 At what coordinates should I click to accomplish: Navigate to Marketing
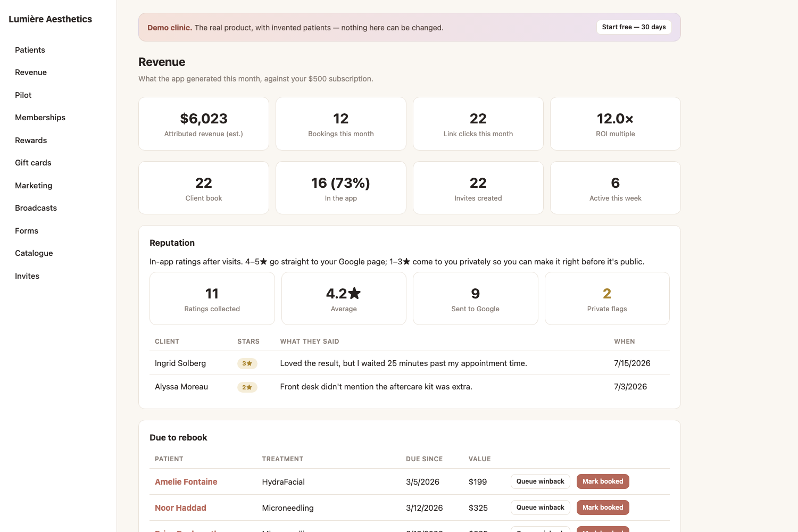click(34, 186)
